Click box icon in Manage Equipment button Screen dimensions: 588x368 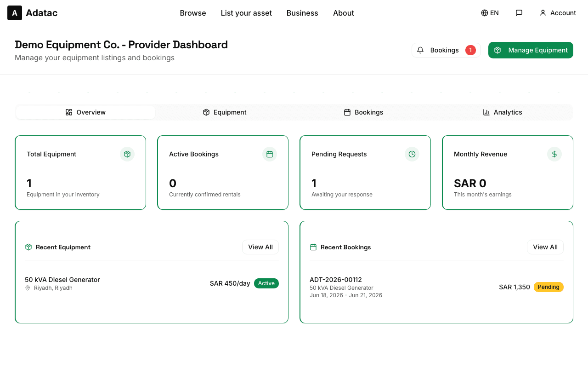[x=498, y=50]
